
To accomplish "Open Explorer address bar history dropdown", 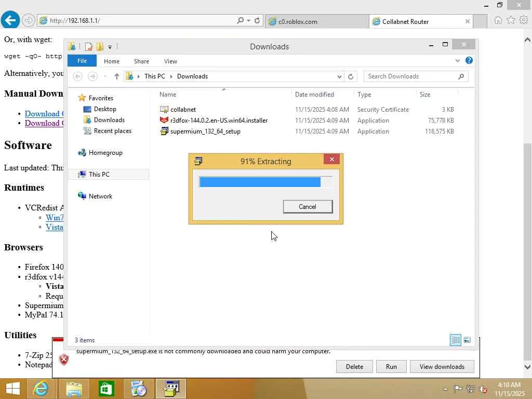I will tap(339, 77).
